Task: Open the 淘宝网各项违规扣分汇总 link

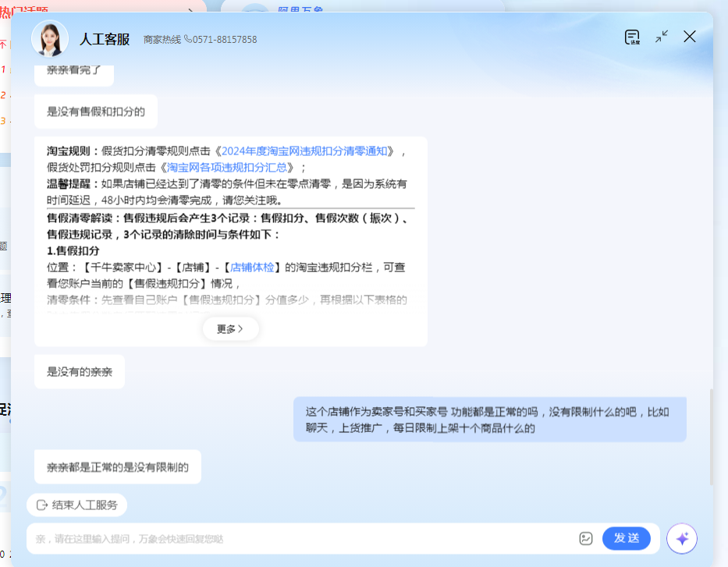Action: click(227, 168)
